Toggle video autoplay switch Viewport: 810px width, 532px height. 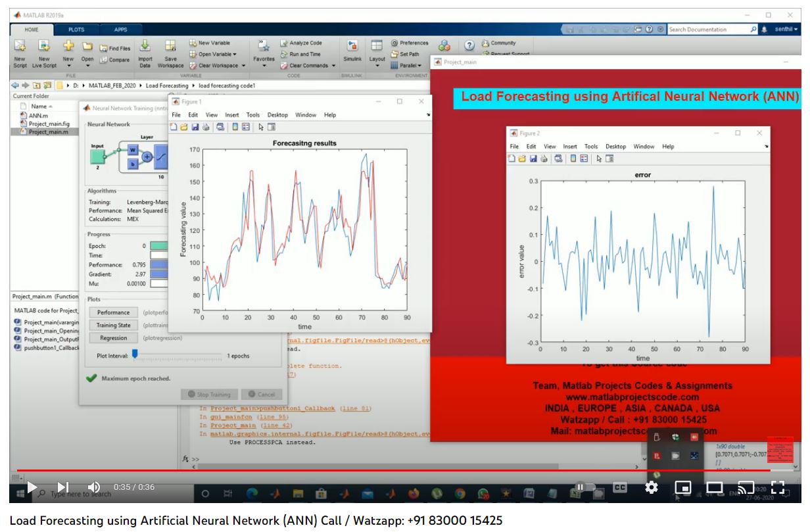(x=584, y=487)
